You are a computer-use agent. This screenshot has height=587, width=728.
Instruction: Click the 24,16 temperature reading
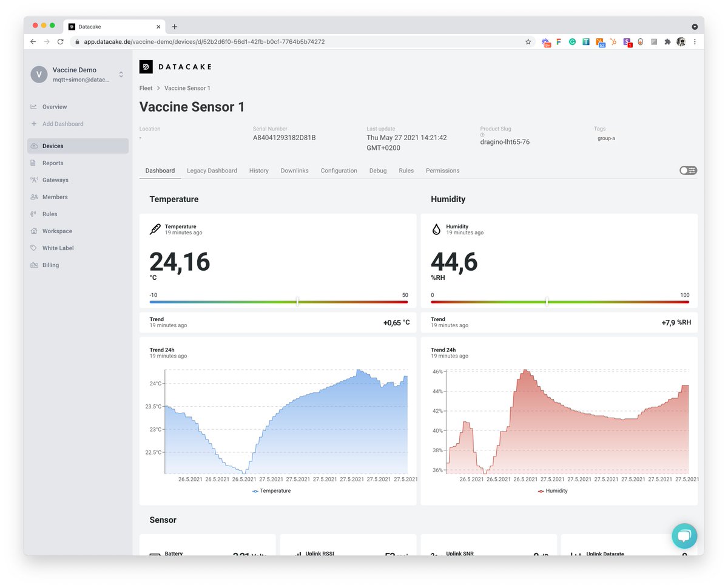[180, 262]
